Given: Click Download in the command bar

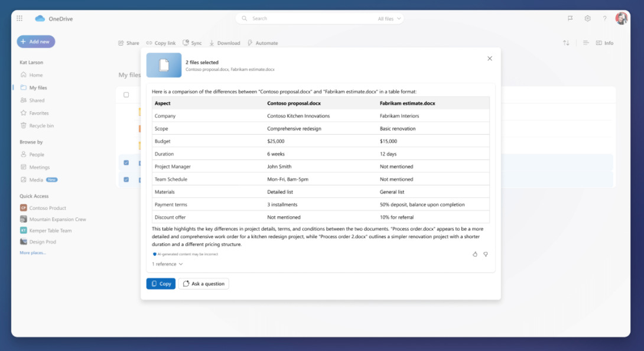Looking at the screenshot, I should pyautogui.click(x=225, y=43).
